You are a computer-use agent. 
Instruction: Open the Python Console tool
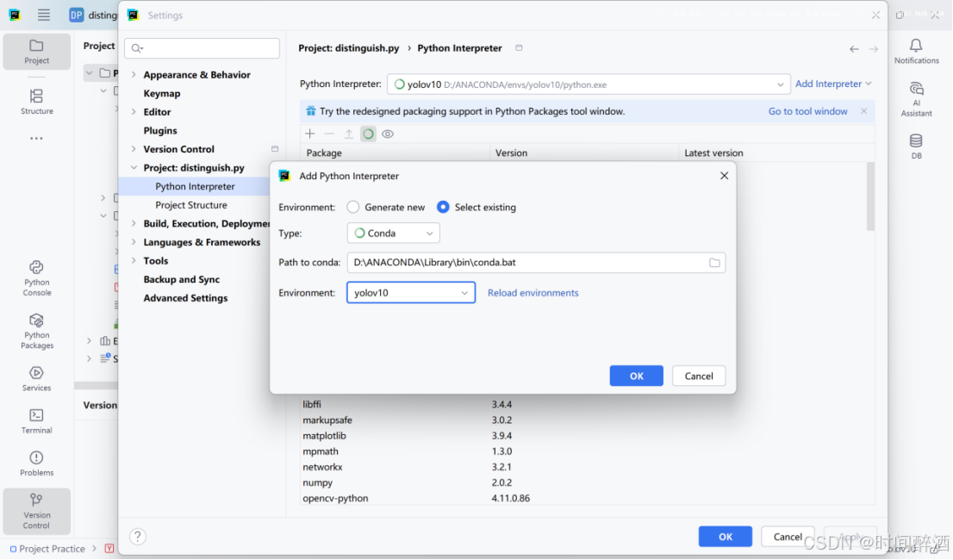[x=36, y=278]
